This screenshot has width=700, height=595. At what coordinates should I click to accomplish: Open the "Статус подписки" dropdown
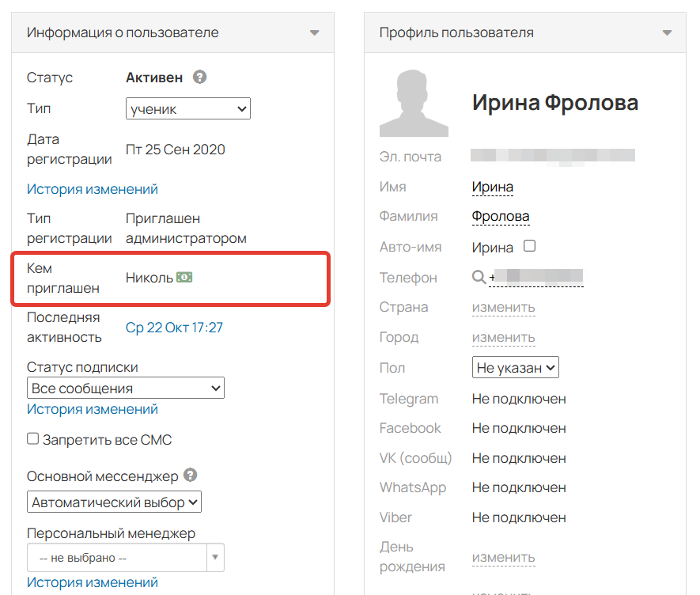125,388
